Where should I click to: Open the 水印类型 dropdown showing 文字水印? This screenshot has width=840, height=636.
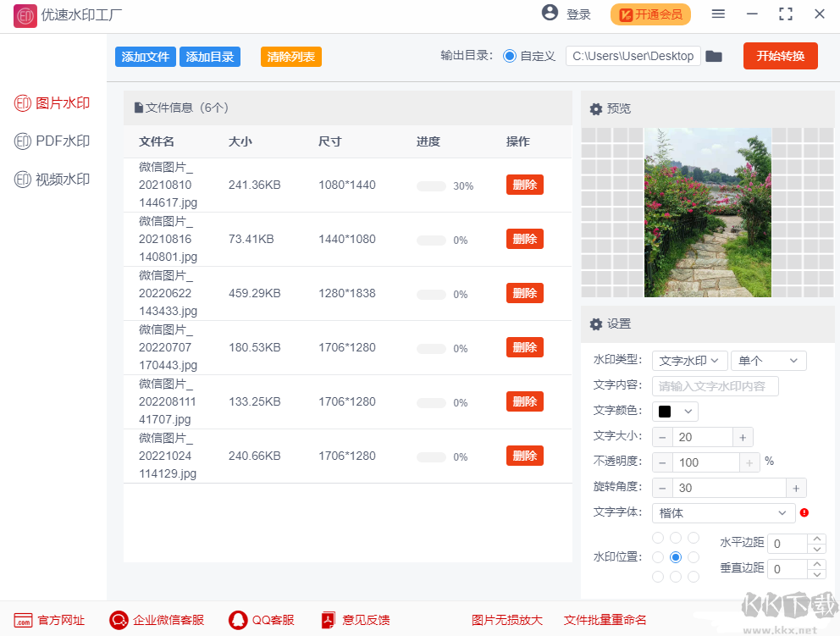(x=689, y=360)
